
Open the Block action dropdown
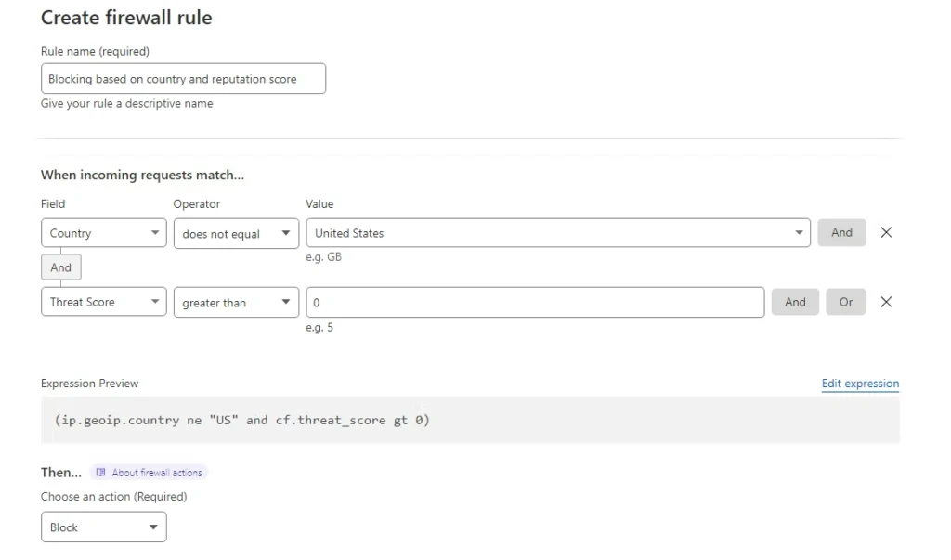(103, 527)
